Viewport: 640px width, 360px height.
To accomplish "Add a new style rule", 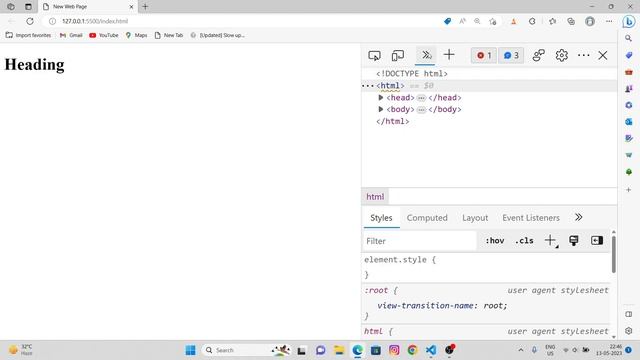I will coord(550,240).
